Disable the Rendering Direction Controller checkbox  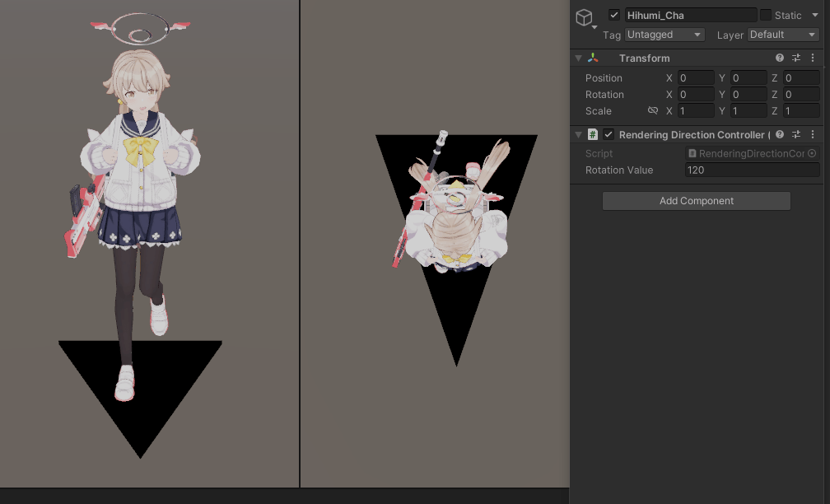(x=609, y=134)
